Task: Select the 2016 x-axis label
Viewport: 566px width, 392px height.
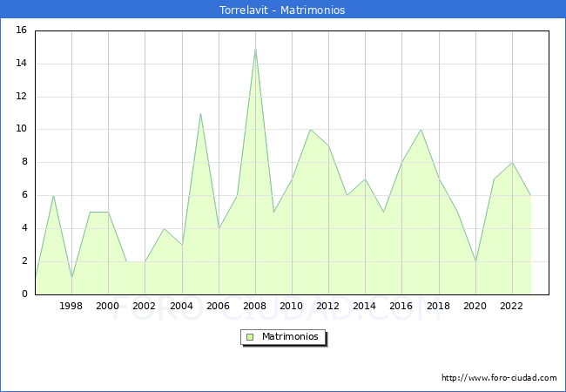Action: coord(401,306)
